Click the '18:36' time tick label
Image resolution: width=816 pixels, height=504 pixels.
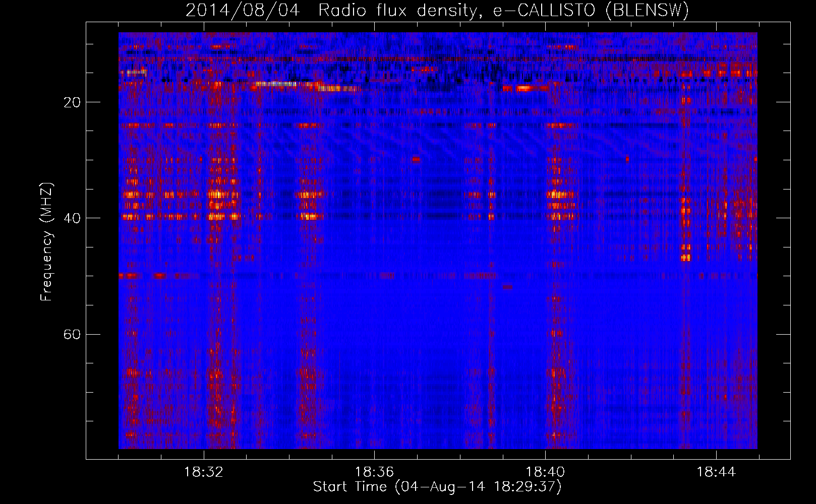374,472
